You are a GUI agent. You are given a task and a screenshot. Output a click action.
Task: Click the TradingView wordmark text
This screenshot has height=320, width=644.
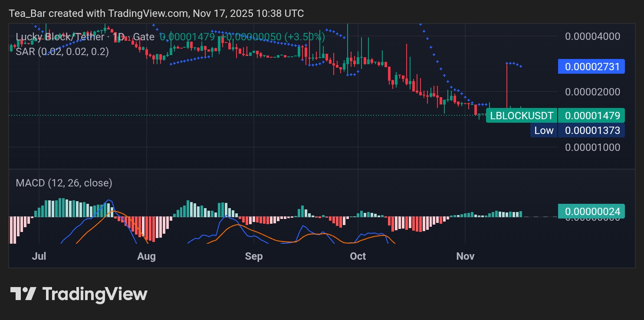pyautogui.click(x=95, y=294)
